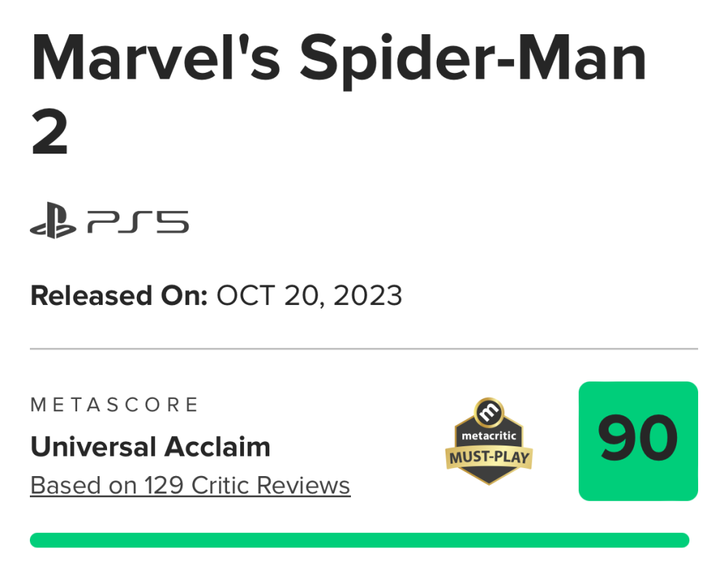Click the green 90 Metascore box

point(638,440)
